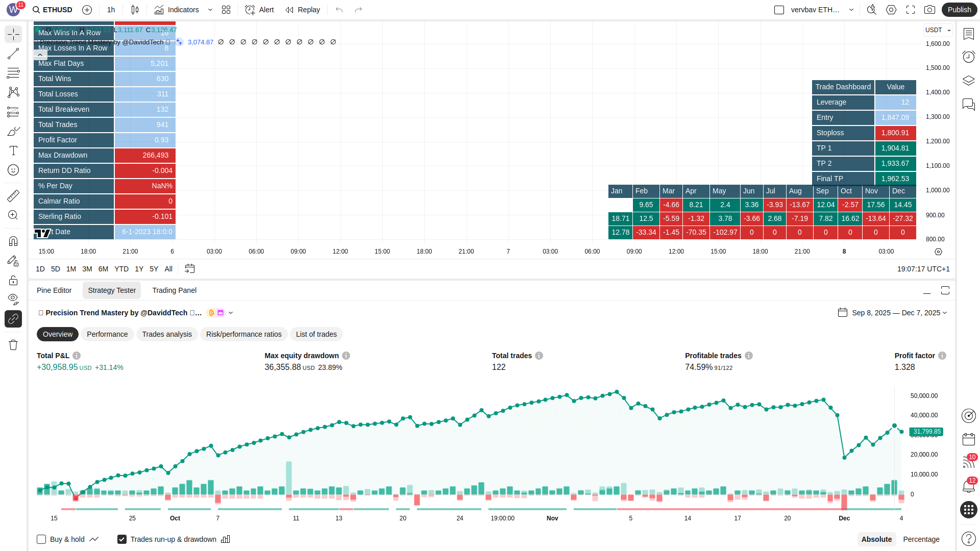Viewport: 980px width, 551px height.
Task: Select the trend line drawing tool
Action: pyautogui.click(x=13, y=54)
